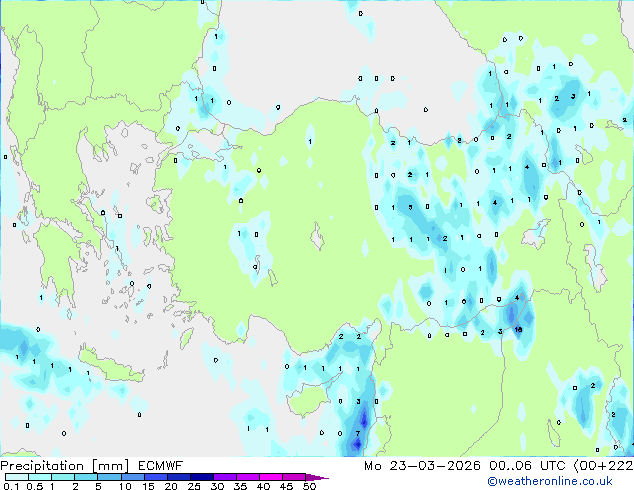The width and height of the screenshot is (634, 490).
Task: Click the '0.5' legend scale label
Action: click(x=35, y=486)
